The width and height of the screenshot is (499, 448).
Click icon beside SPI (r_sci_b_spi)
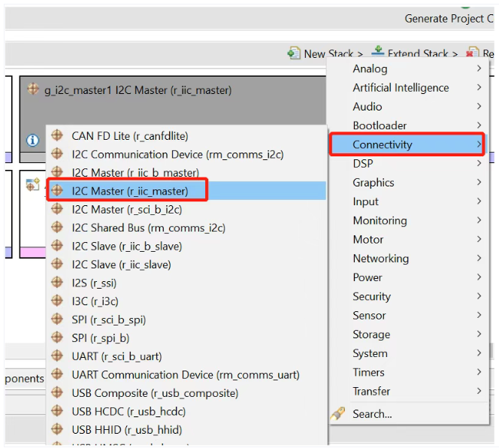[57, 319]
